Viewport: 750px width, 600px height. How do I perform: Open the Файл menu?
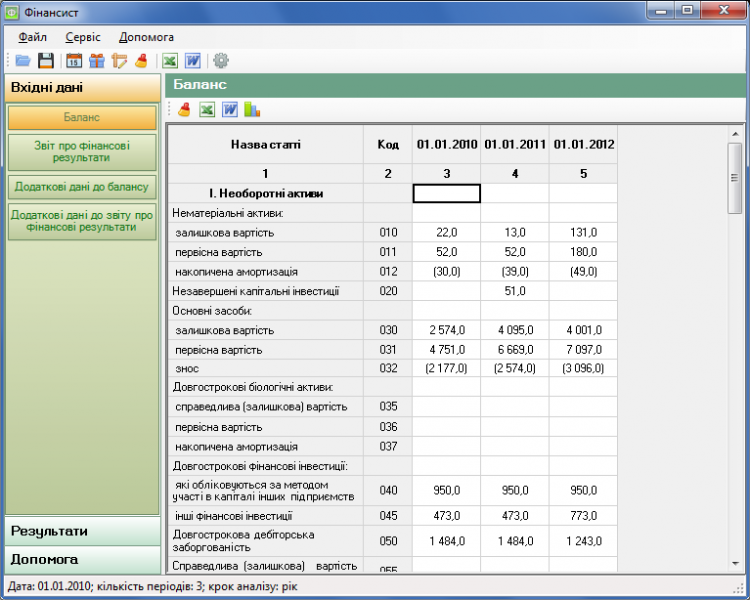tap(33, 37)
